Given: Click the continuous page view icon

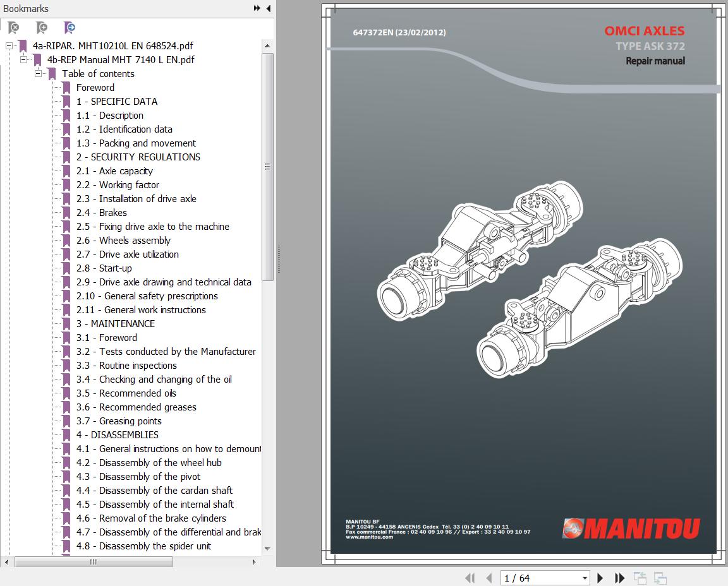Looking at the screenshot, I should pyautogui.click(x=660, y=578).
